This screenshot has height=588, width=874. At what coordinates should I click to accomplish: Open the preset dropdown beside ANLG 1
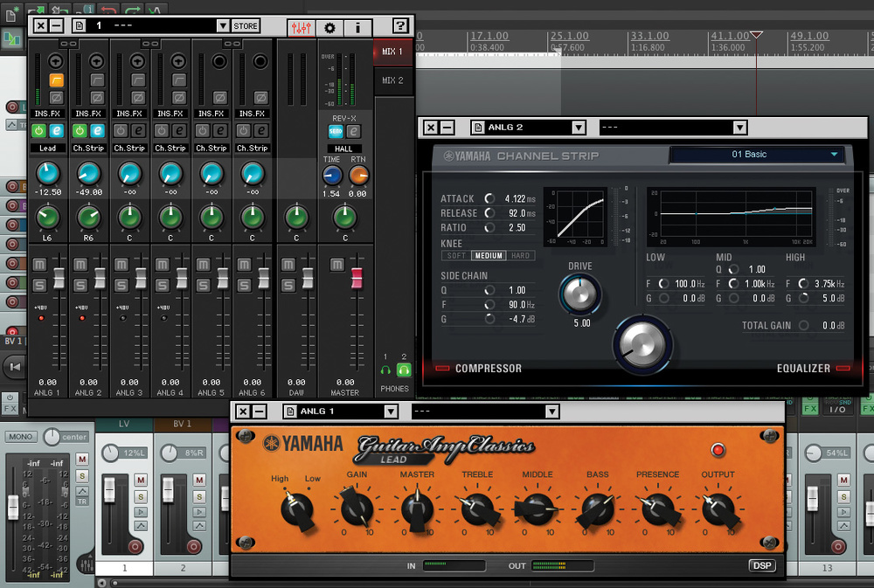(551, 412)
